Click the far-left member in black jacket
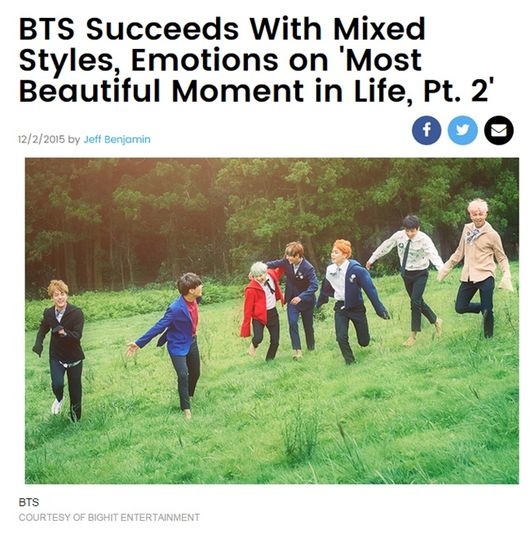Image resolution: width=530 pixels, height=534 pixels. pyautogui.click(x=61, y=349)
